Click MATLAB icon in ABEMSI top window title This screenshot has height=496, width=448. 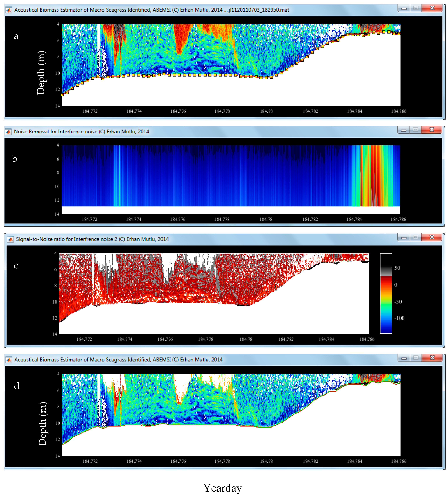[9, 10]
